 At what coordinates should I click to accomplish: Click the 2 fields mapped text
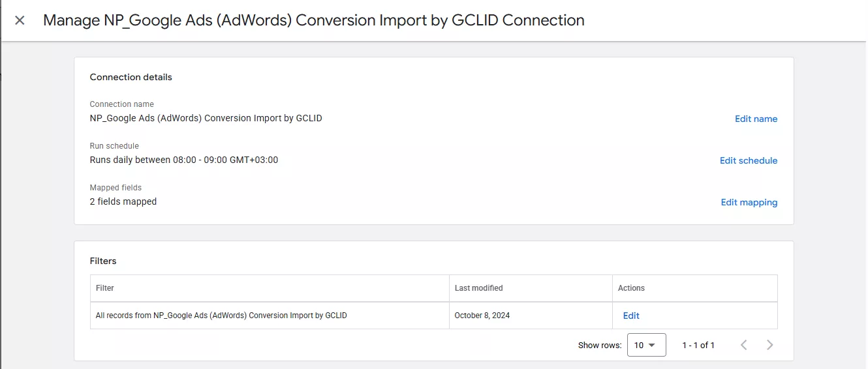[x=123, y=201]
